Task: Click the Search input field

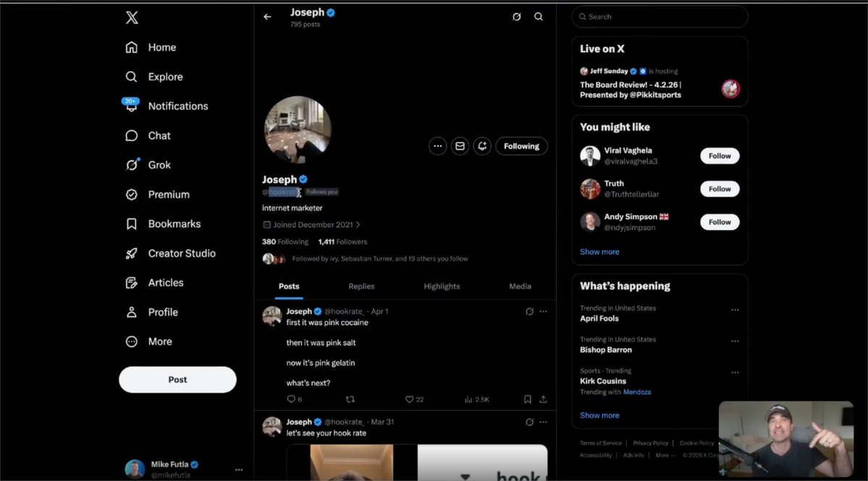Action: click(x=660, y=17)
